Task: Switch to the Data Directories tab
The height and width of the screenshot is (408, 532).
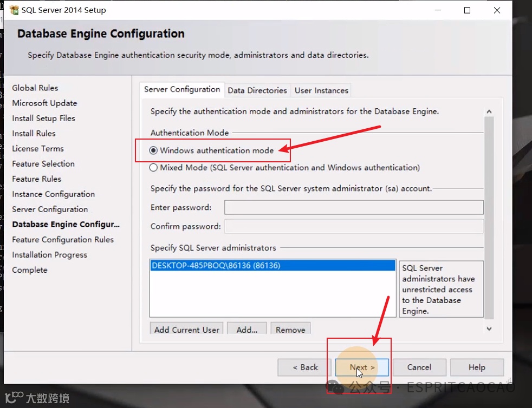Action: click(257, 90)
